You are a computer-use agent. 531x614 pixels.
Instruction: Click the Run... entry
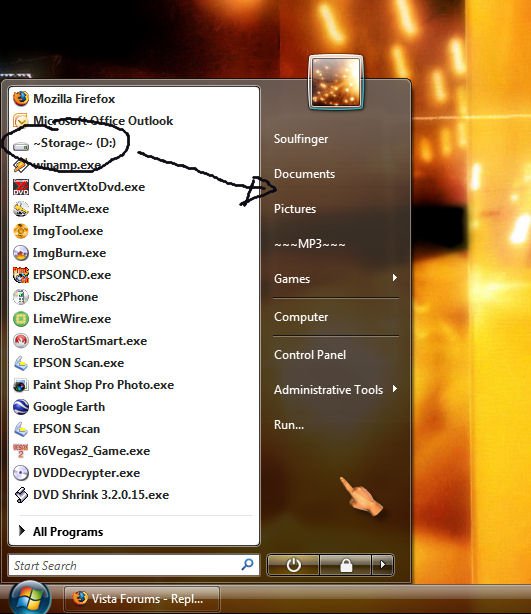289,424
